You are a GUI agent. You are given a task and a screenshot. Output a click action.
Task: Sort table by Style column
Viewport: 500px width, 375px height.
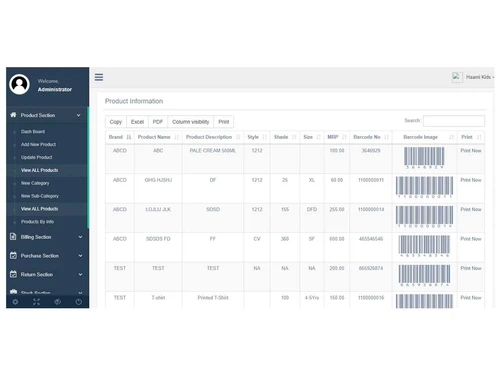click(257, 137)
